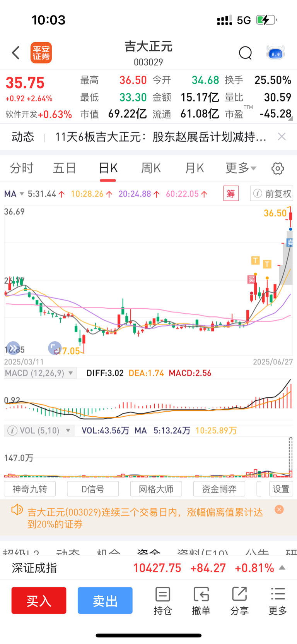
Task: Close the orange deviation alert
Action: pyautogui.click(x=279, y=510)
